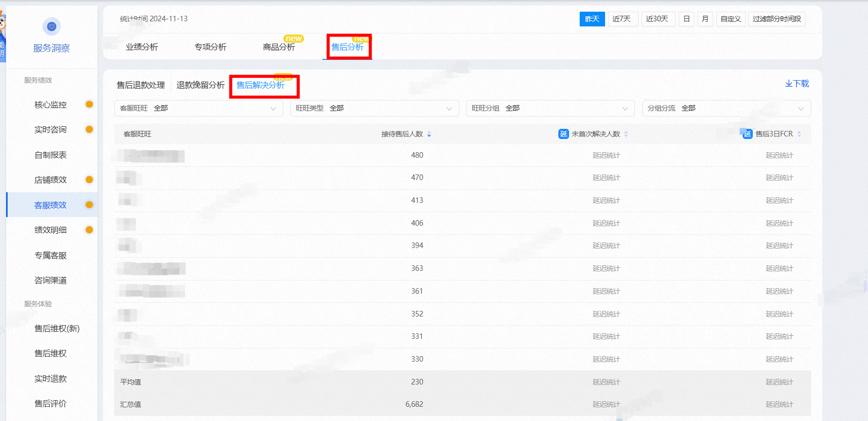The width and height of the screenshot is (868, 421).
Task: Switch to the 专项分析 tab
Action: (211, 47)
